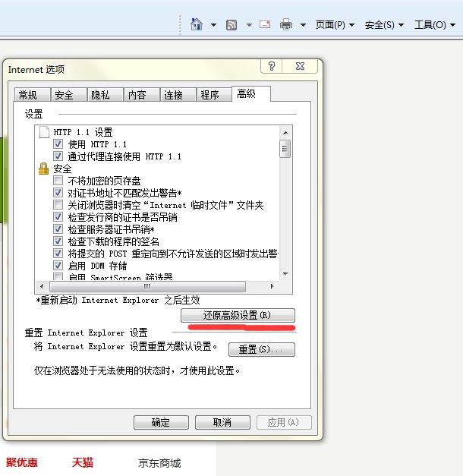Image resolution: width=463 pixels, height=476 pixels.
Task: Open the 聚优惠 link on the page
Action: point(21,462)
